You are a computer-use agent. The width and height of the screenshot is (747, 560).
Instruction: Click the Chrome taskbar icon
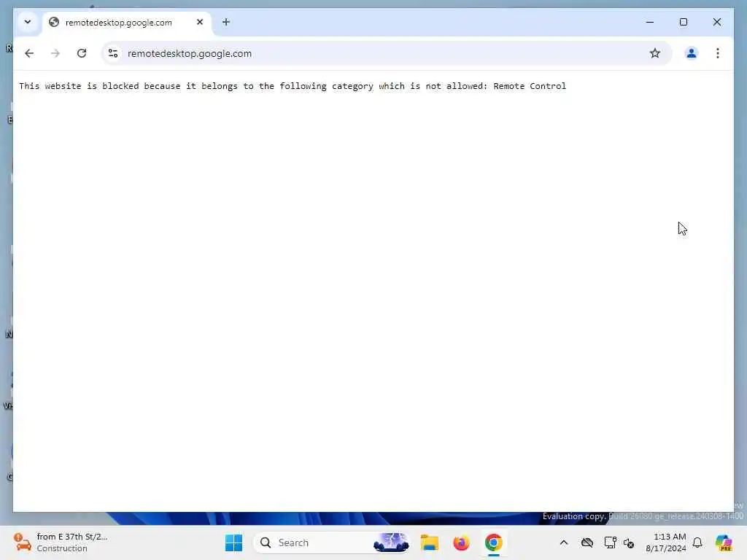[x=494, y=542]
